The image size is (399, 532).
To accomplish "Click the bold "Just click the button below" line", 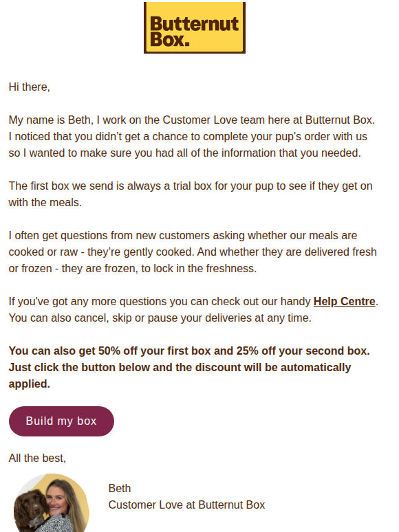I will (180, 368).
